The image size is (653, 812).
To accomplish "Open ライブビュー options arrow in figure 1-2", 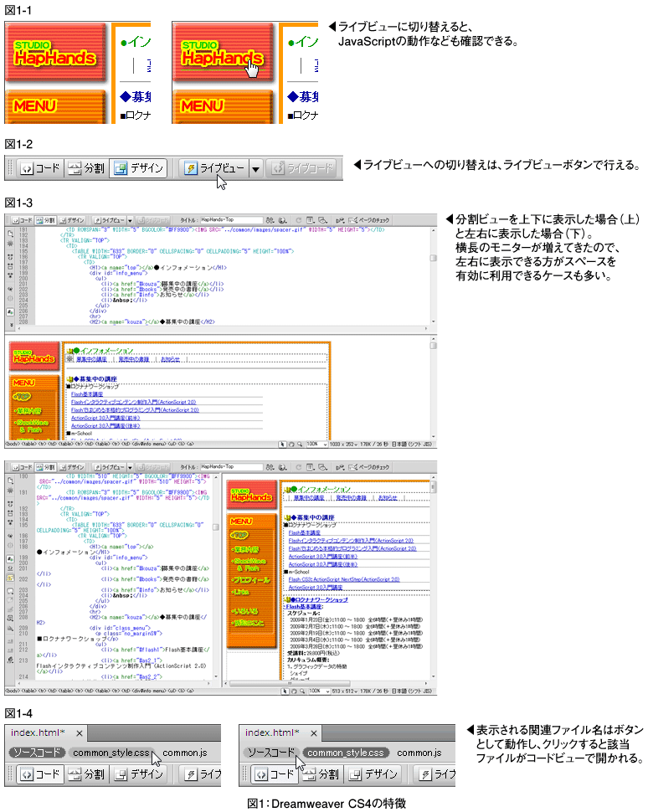I will tap(255, 168).
